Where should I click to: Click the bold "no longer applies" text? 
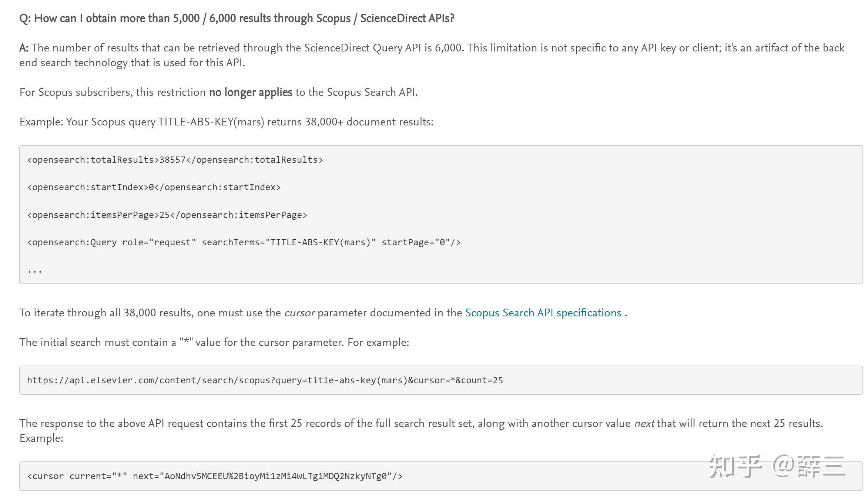click(x=251, y=93)
